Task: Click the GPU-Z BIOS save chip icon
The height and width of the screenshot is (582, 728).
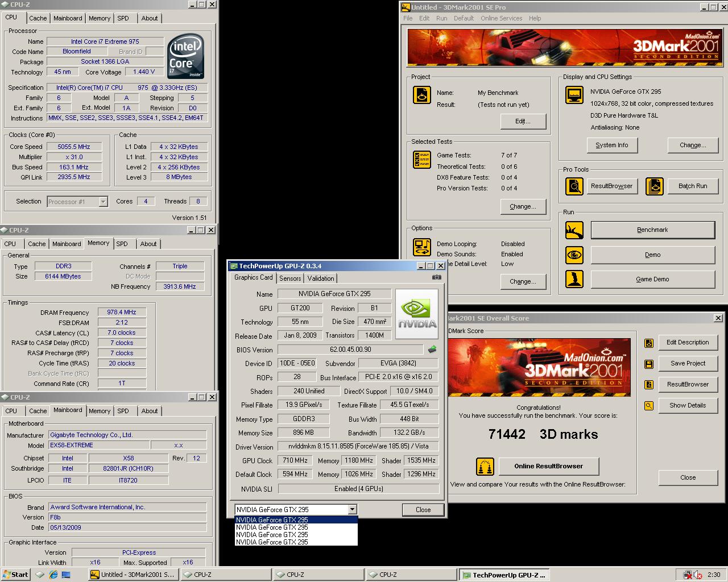Action: point(432,350)
